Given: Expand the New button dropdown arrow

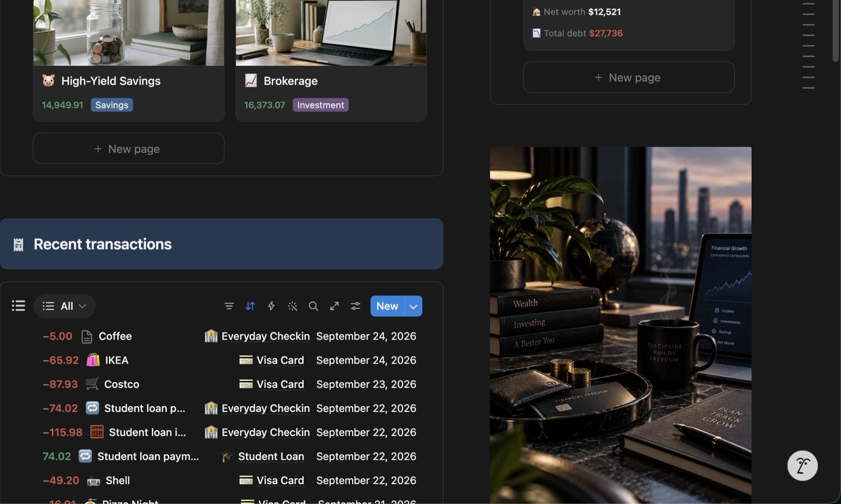Looking at the screenshot, I should [413, 306].
